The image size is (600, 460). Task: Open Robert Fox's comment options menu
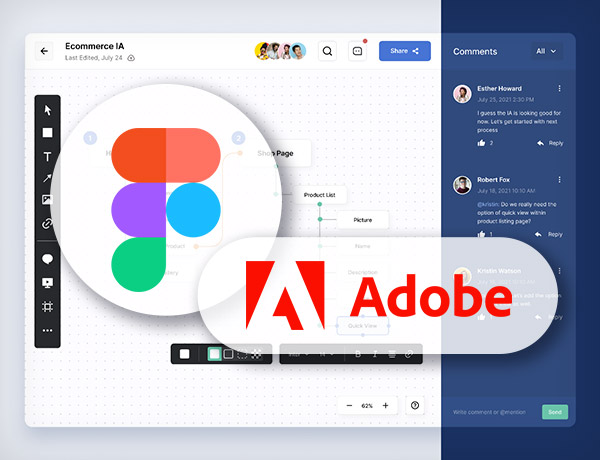(559, 179)
